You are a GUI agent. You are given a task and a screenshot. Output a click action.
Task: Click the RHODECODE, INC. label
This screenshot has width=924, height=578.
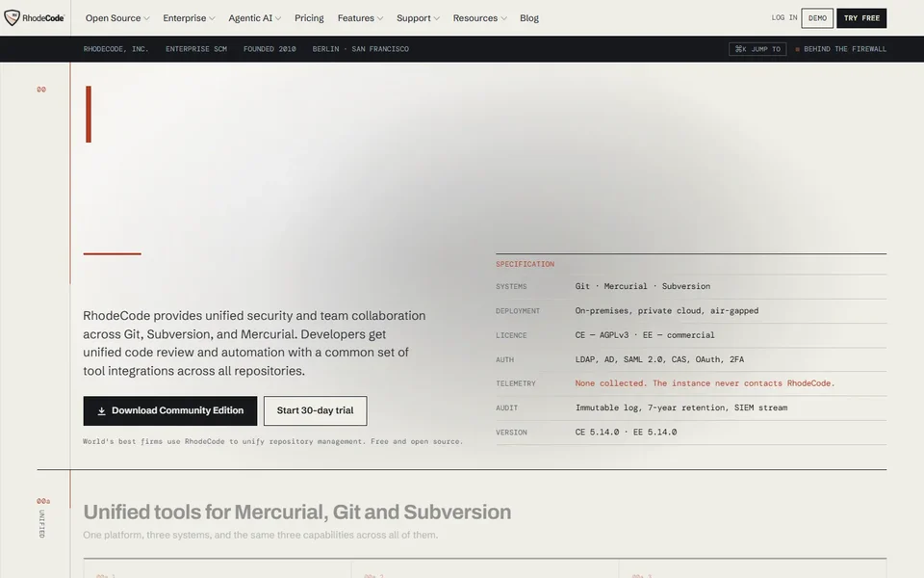coord(116,49)
